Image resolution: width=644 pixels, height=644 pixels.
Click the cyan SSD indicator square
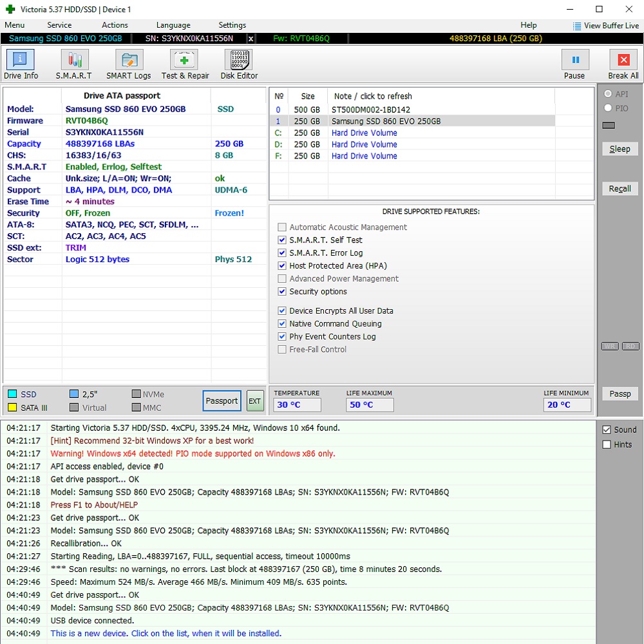tap(12, 394)
